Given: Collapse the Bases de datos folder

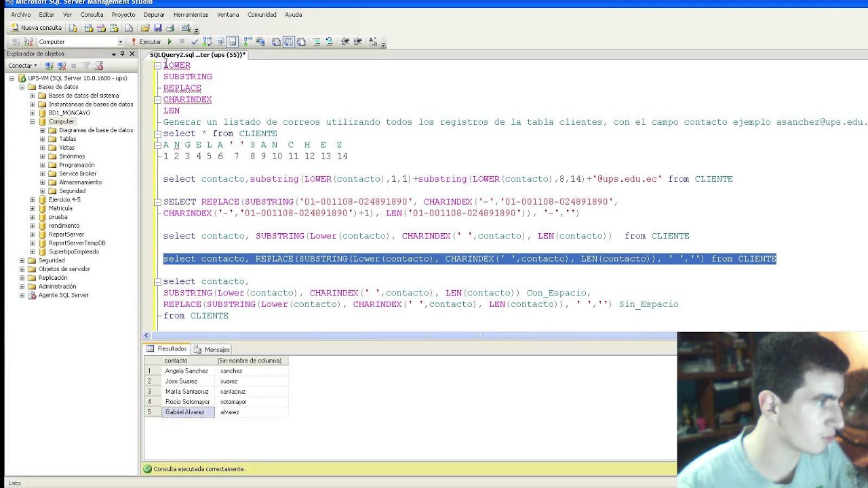Looking at the screenshot, I should pyautogui.click(x=22, y=87).
